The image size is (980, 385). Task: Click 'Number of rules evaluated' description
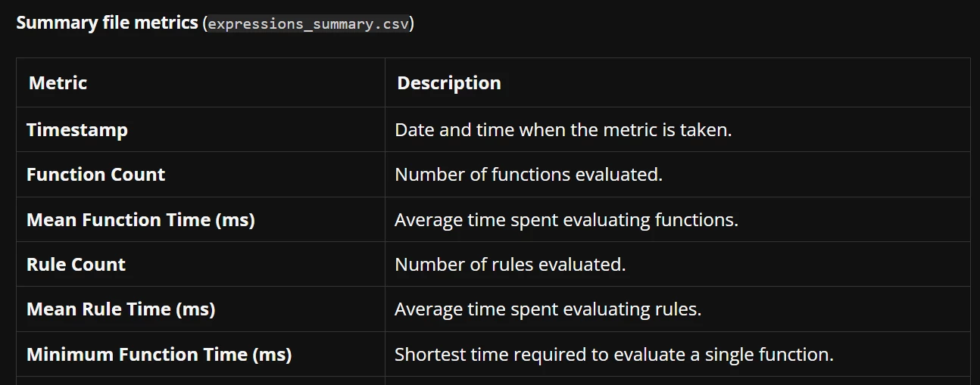click(x=510, y=265)
